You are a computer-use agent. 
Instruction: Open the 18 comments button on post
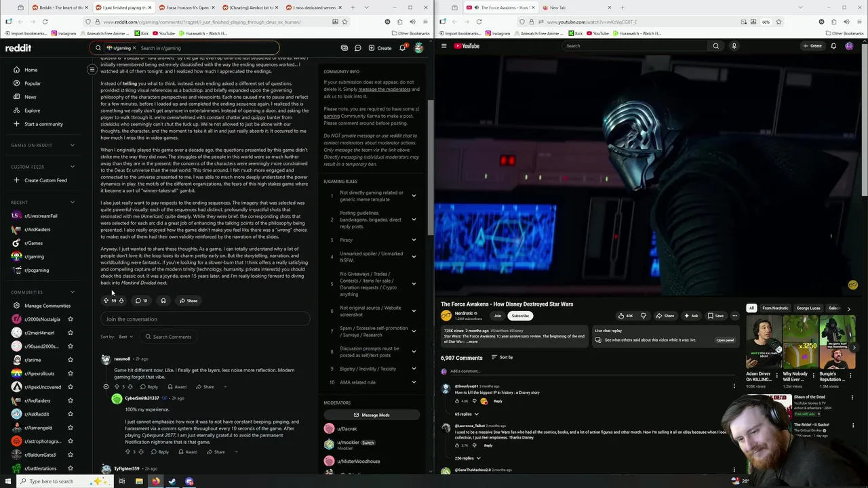tap(141, 301)
